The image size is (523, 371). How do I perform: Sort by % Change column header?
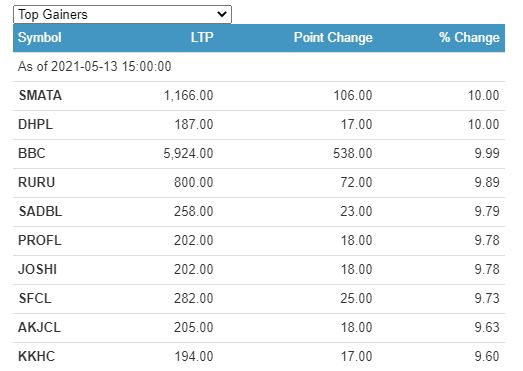pos(469,37)
